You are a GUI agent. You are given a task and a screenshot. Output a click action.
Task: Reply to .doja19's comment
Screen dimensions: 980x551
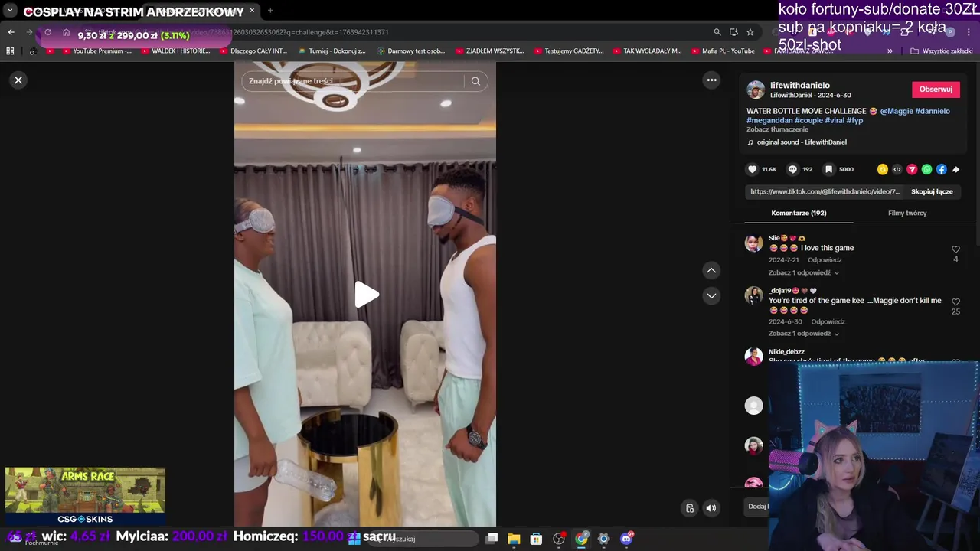[828, 322]
